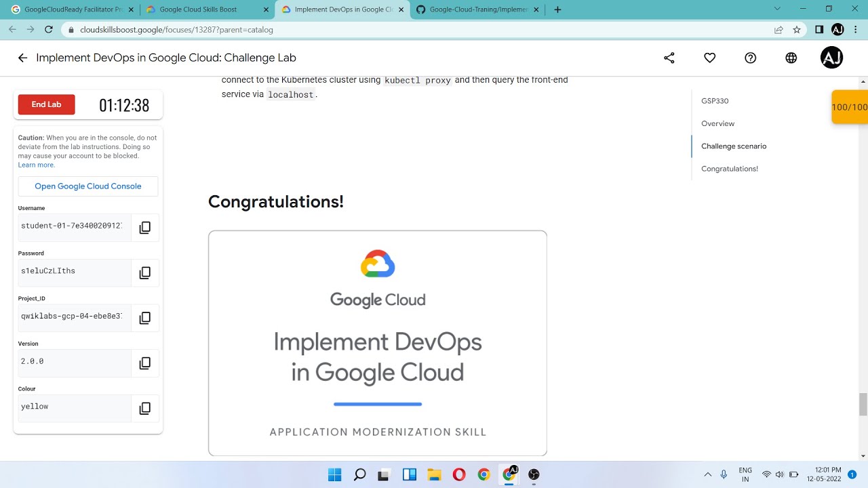Viewport: 868px width, 488px height.
Task: Open Opera browser from the taskbar
Action: pyautogui.click(x=459, y=474)
